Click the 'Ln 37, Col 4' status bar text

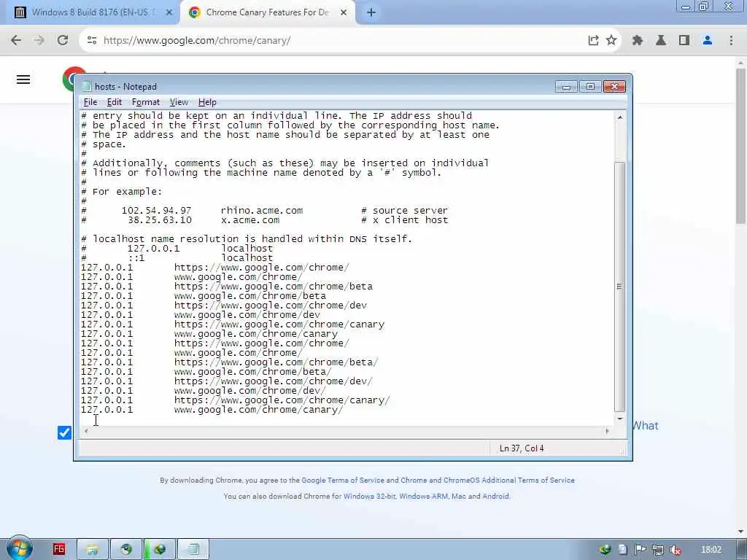521,448
